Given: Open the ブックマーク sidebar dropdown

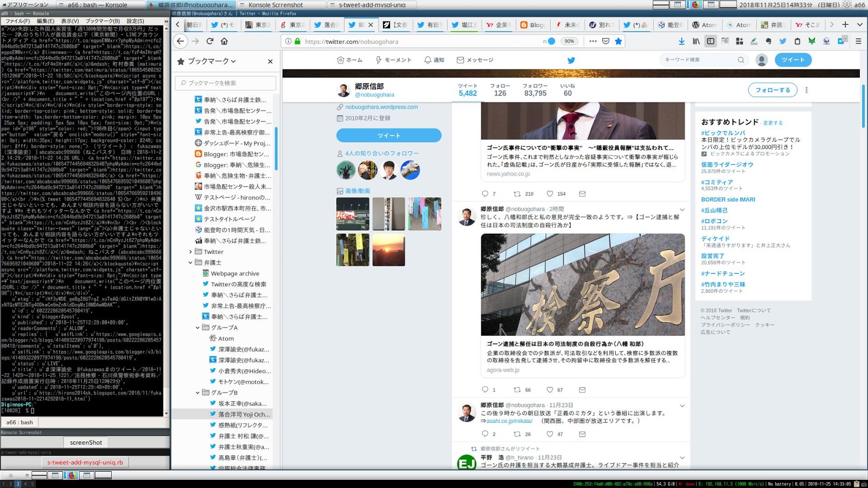Looking at the screenshot, I should tap(212, 61).
